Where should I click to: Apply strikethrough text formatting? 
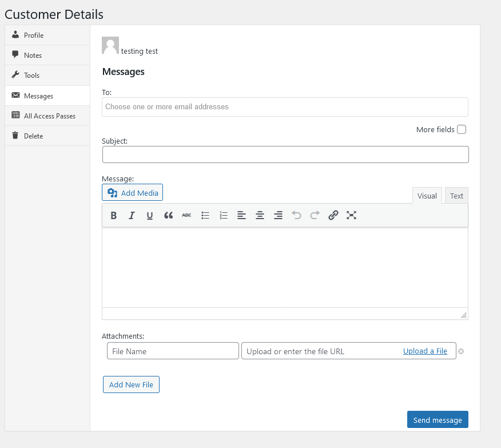pyautogui.click(x=186, y=216)
